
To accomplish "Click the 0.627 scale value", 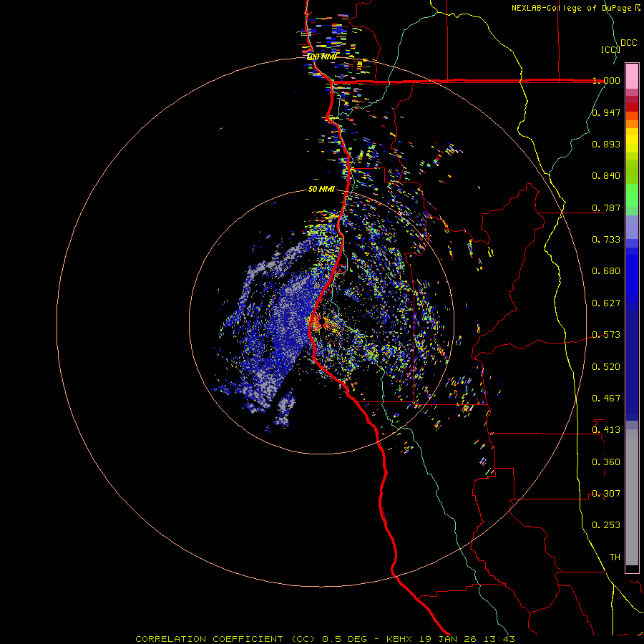I will click(x=606, y=303).
